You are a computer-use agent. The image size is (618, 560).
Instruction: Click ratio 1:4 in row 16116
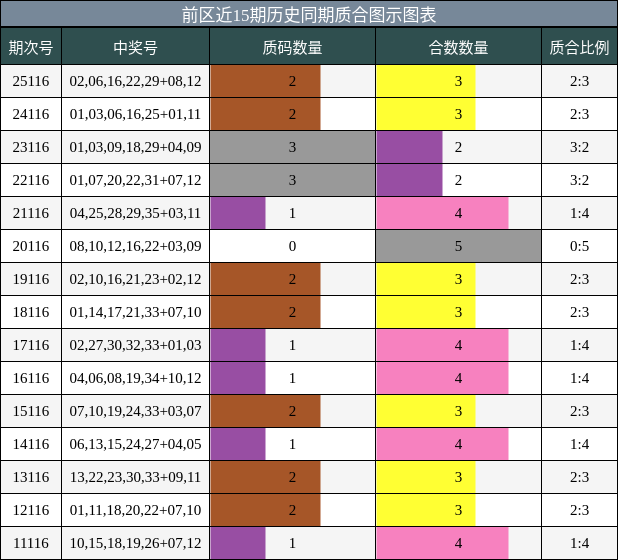pos(579,378)
